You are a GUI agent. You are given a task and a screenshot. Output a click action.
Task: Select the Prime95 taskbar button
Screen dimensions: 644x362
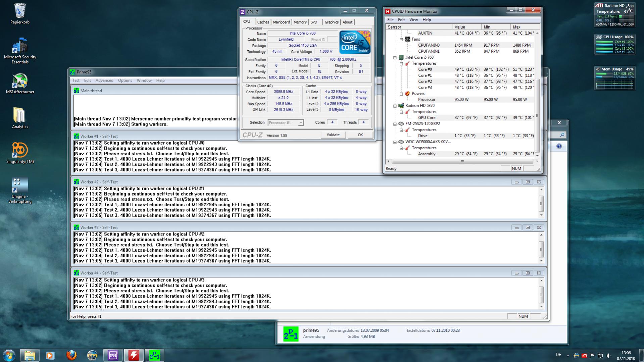coord(154,355)
